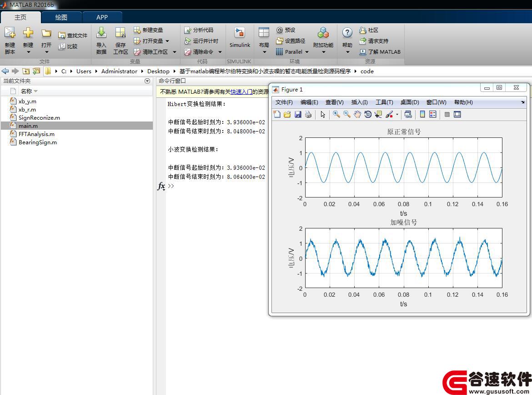Screen dimensions: 532x395
Task: Click Run and Time (运行并计时)
Action: point(201,41)
